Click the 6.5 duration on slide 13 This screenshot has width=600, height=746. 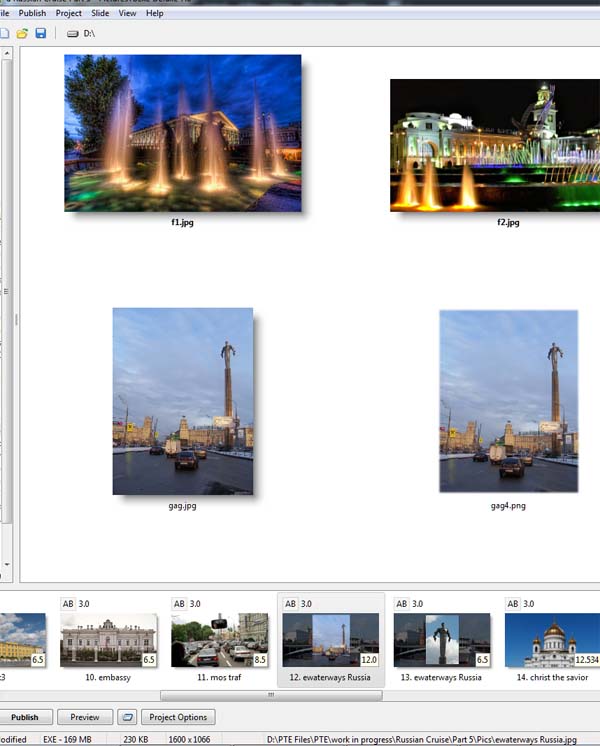(482, 659)
